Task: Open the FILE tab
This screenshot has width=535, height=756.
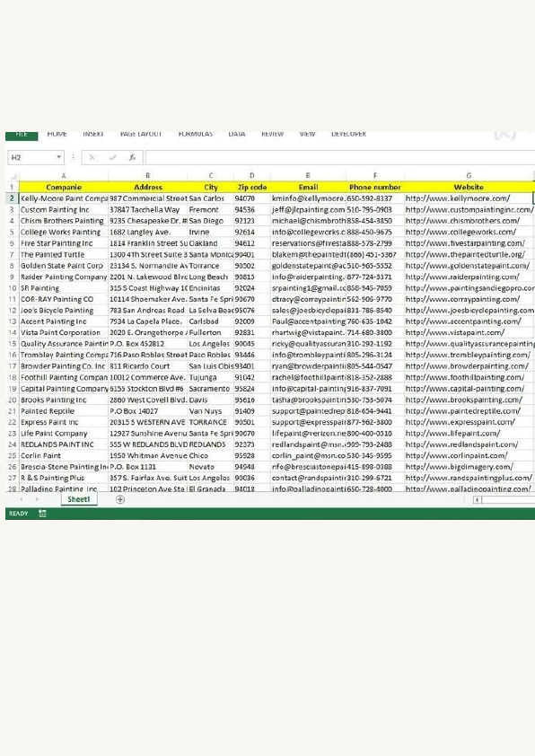Action: click(x=22, y=135)
